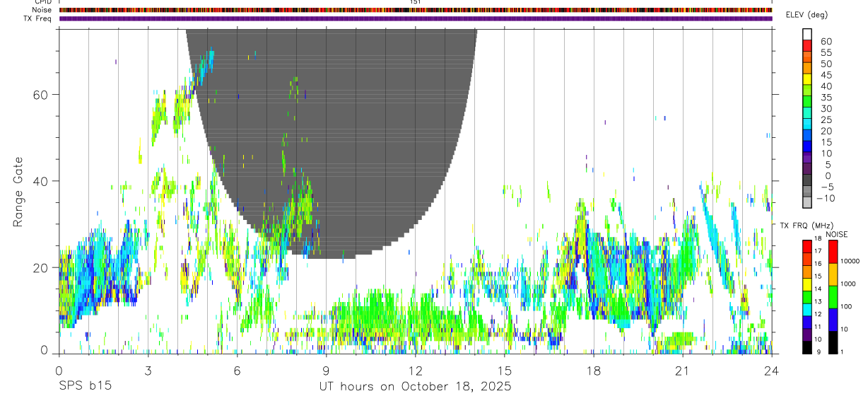
Task: Click the TX Freq row label at top
Action: click(37, 18)
